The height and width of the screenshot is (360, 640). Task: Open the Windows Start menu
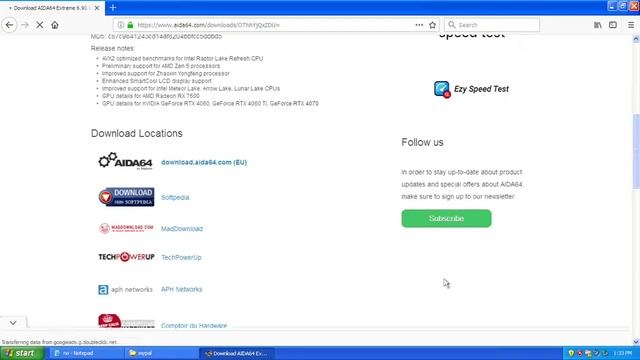(x=22, y=353)
